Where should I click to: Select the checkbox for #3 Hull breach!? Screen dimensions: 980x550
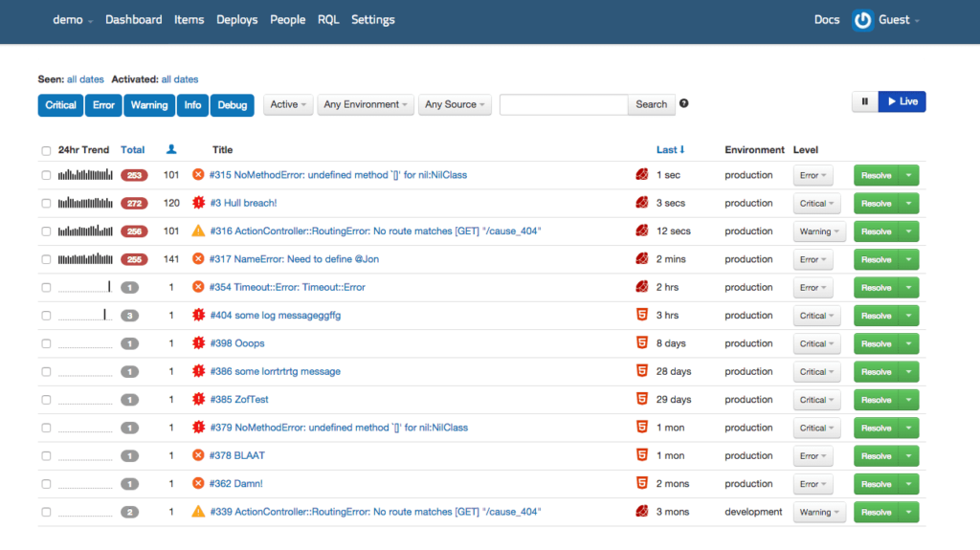point(46,203)
